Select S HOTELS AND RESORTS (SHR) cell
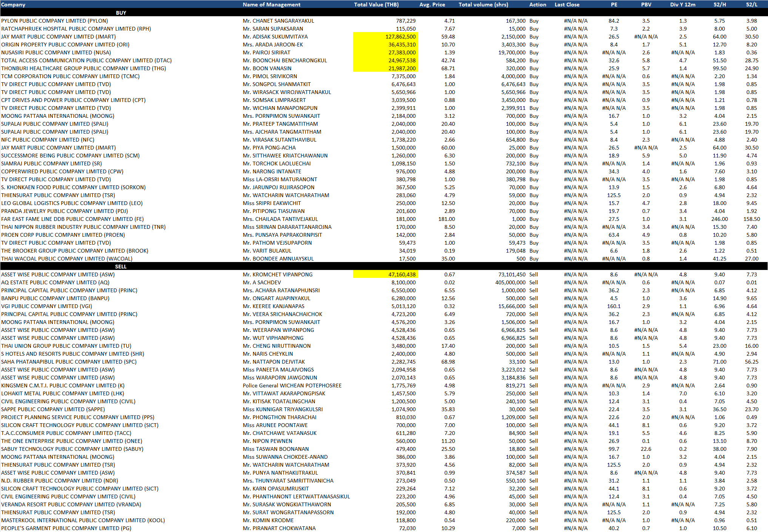This screenshot has width=768, height=532. click(72, 354)
